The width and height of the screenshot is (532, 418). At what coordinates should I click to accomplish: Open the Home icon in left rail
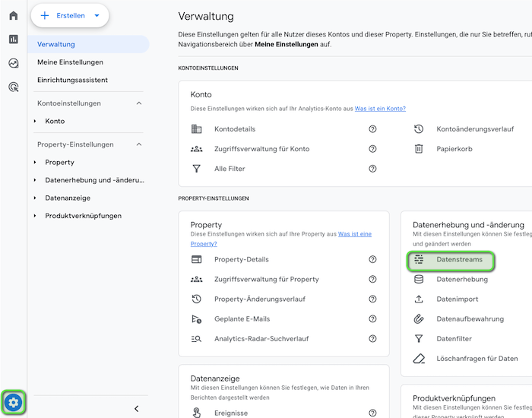13,15
